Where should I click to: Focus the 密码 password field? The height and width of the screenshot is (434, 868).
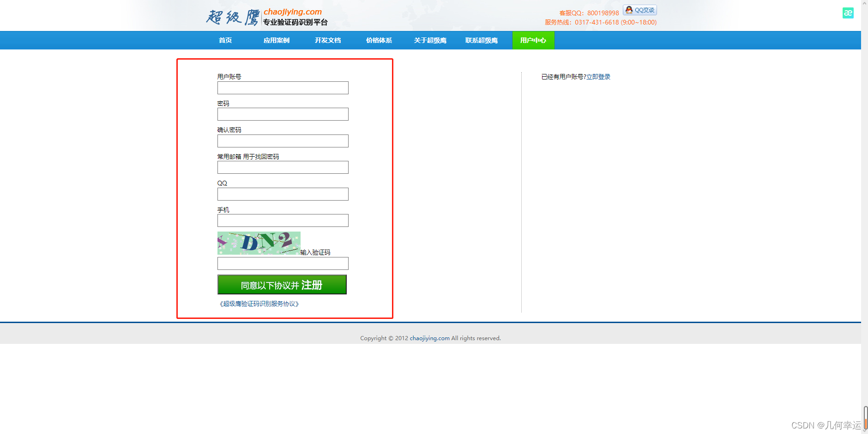pos(283,114)
